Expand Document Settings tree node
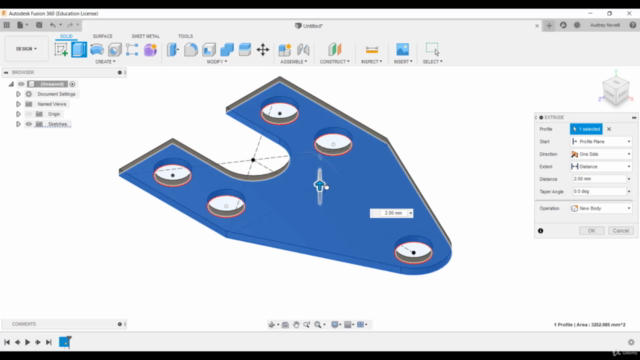The width and height of the screenshot is (640, 360). [x=18, y=94]
